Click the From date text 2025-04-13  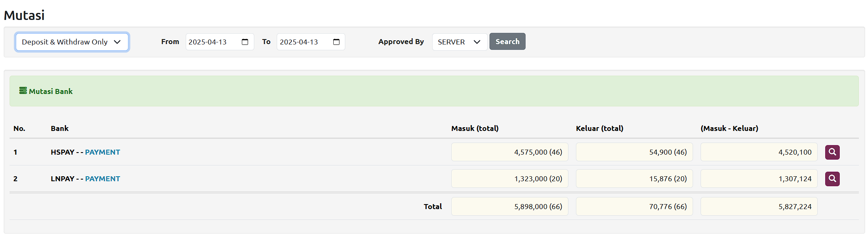pos(207,42)
